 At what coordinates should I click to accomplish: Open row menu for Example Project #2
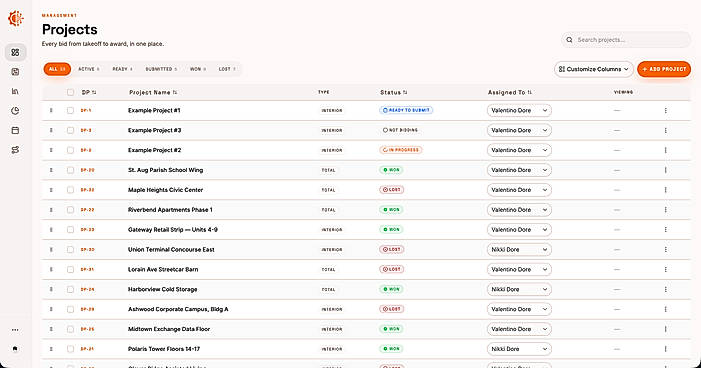[666, 150]
